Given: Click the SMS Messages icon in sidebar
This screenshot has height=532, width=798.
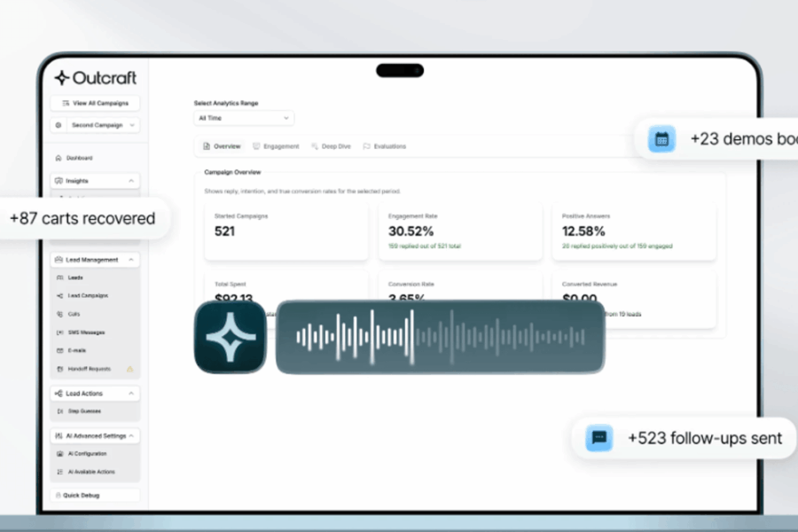Looking at the screenshot, I should 59,332.
